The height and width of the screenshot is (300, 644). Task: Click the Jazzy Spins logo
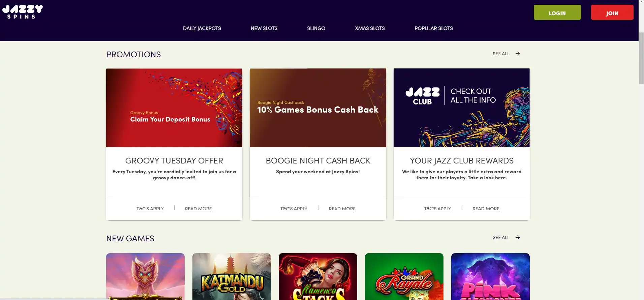(23, 12)
